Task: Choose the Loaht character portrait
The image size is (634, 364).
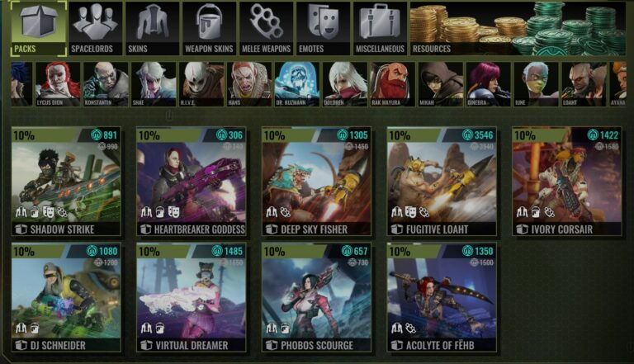Action: 584,84
